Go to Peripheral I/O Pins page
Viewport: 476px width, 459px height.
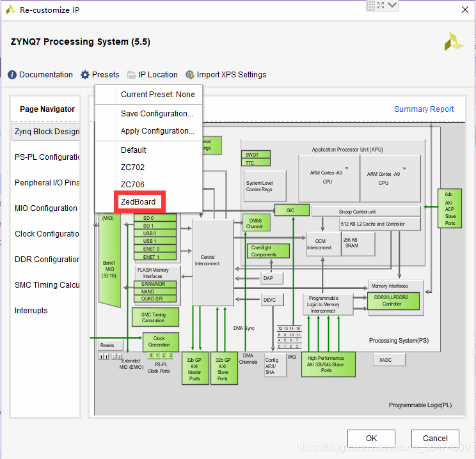(46, 182)
